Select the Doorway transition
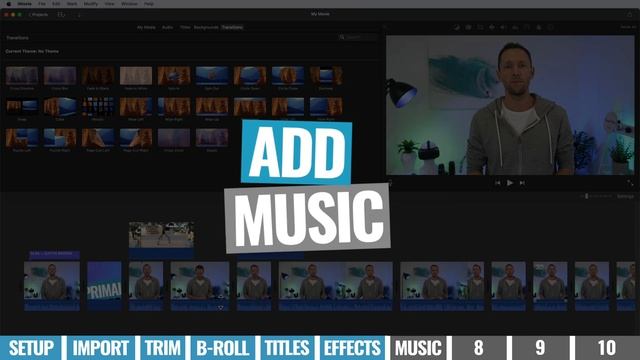The height and width of the screenshot is (360, 640). click(326, 76)
